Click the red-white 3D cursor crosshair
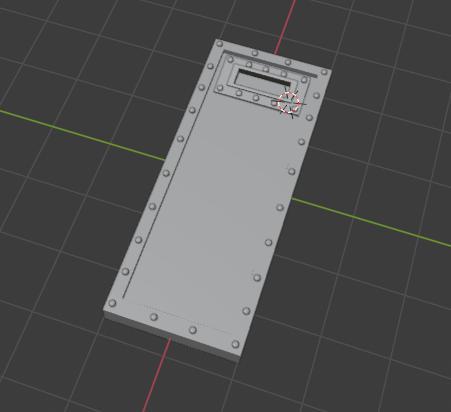Image resolution: width=451 pixels, height=412 pixels. click(289, 102)
